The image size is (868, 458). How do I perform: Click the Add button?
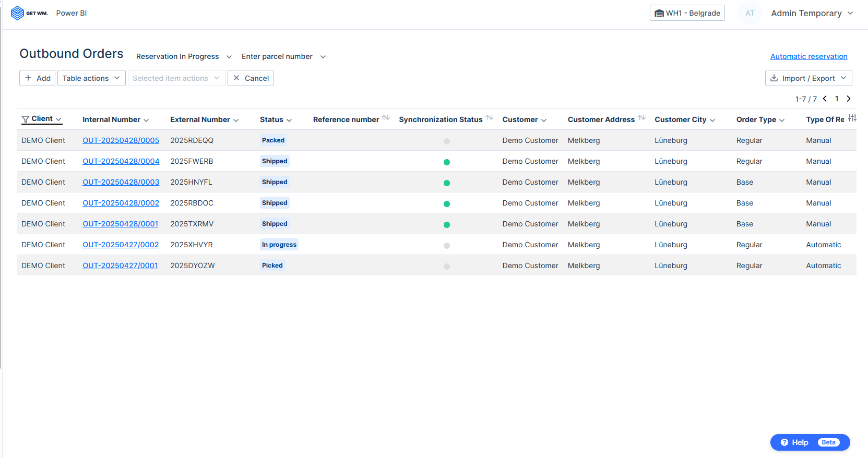[x=38, y=78]
